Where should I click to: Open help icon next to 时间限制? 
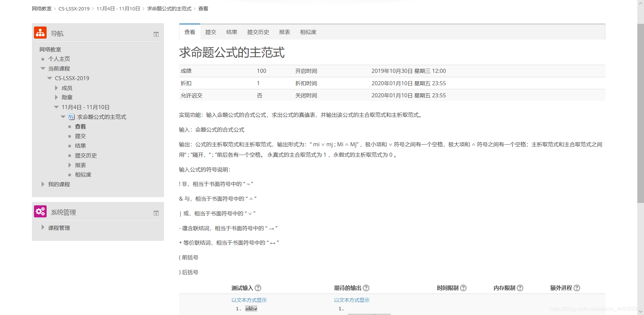coord(463,288)
